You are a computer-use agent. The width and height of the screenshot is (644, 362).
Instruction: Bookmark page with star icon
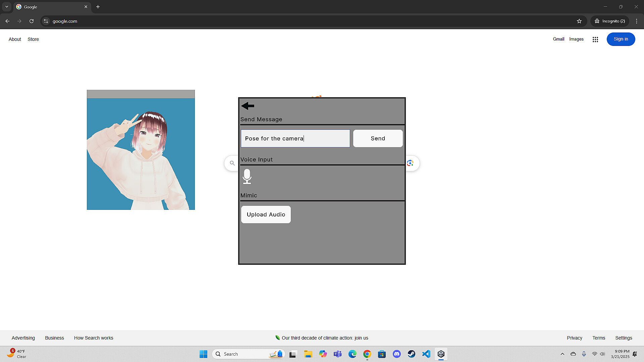tap(579, 21)
